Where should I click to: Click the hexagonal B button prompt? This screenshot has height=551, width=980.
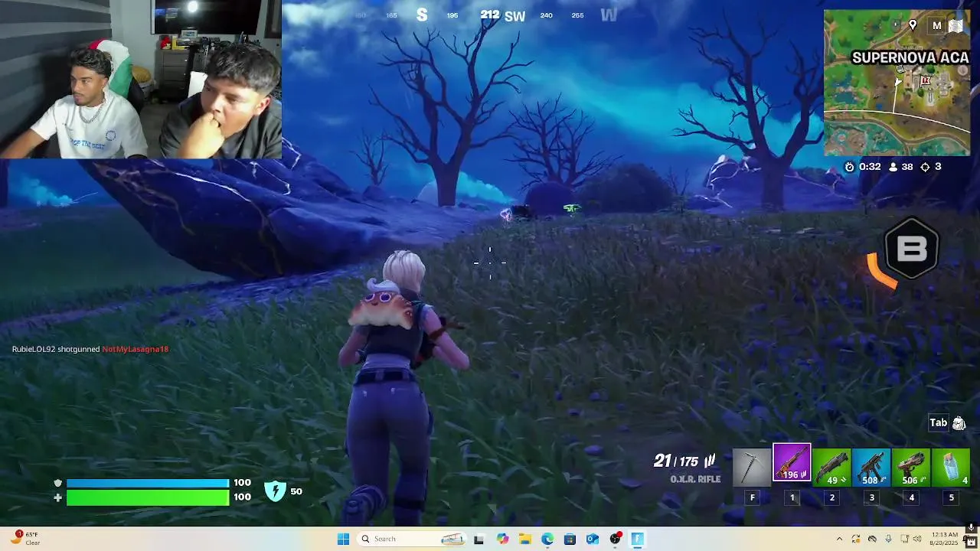click(x=911, y=249)
